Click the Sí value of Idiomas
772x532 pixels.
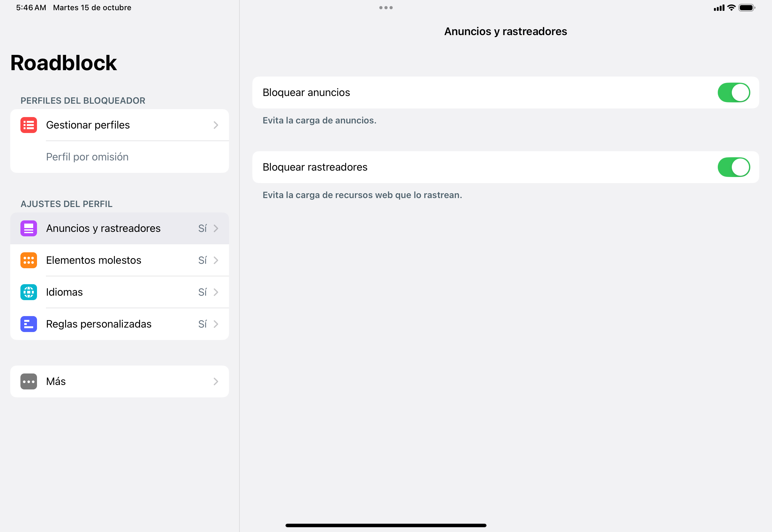[x=203, y=292]
